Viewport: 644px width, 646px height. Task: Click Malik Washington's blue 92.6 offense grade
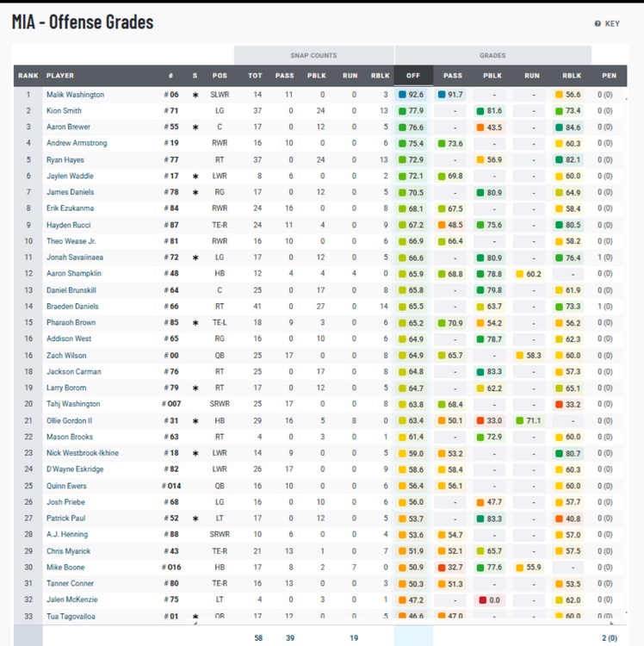click(x=415, y=95)
